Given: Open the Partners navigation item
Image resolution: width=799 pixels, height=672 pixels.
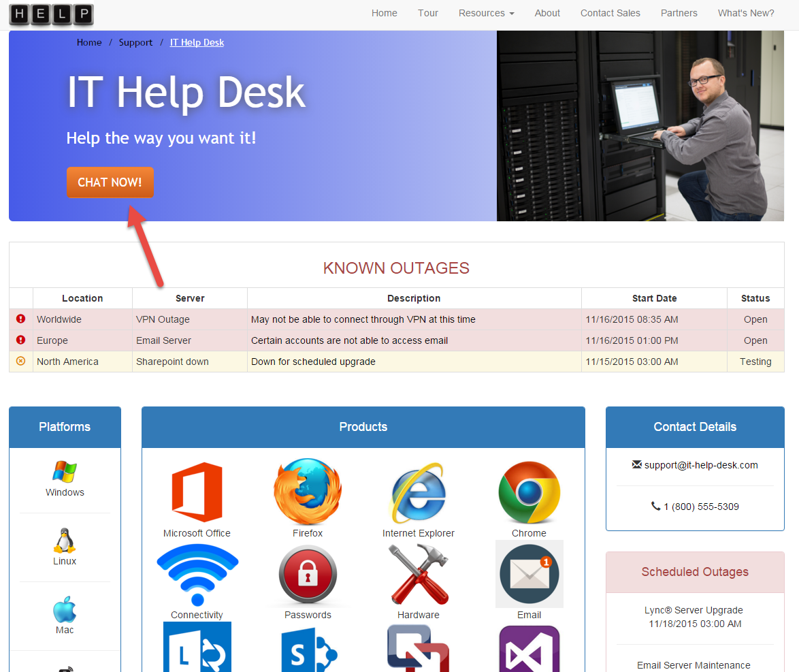Looking at the screenshot, I should (x=679, y=13).
